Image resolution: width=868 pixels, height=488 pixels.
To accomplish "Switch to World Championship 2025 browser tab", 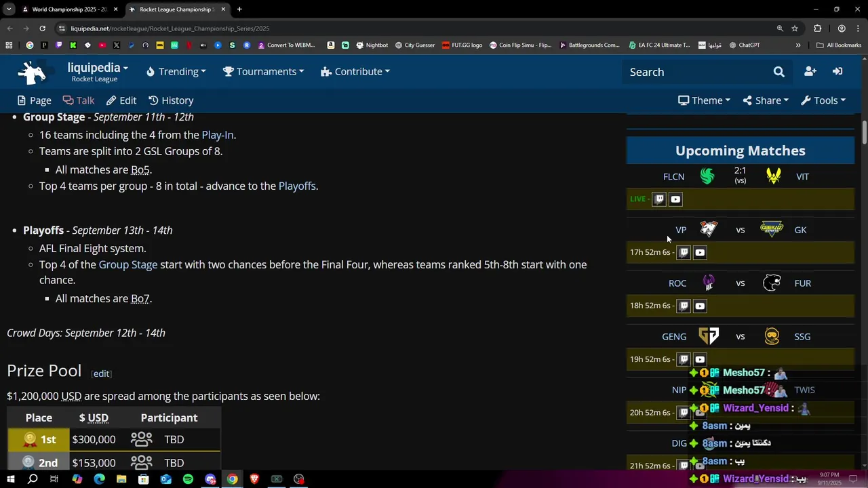I will coord(68,9).
